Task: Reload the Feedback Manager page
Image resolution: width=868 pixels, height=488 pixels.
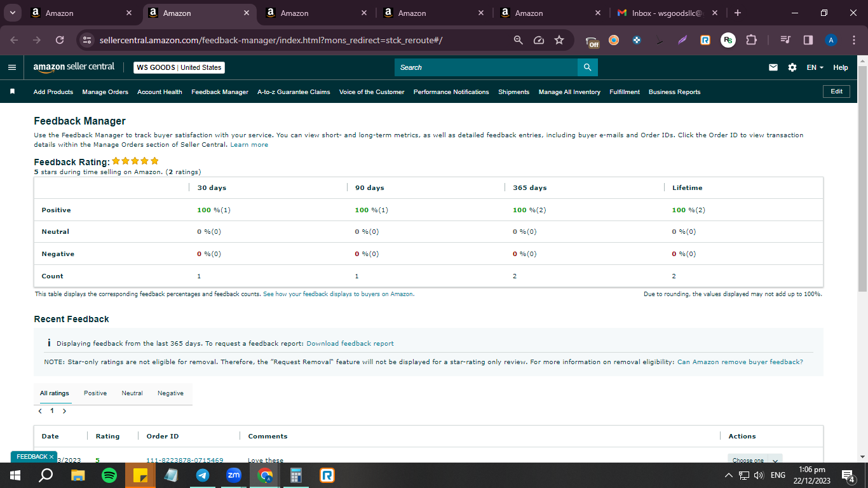Action: 60,40
